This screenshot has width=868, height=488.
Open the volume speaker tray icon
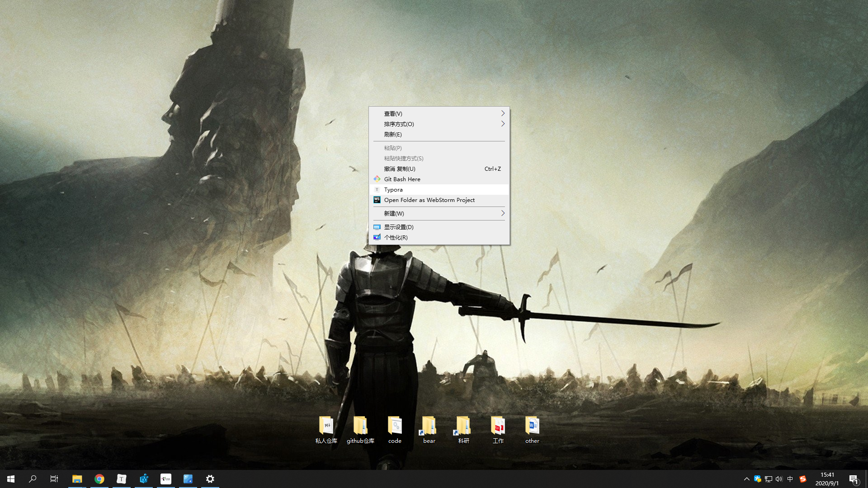tap(779, 479)
